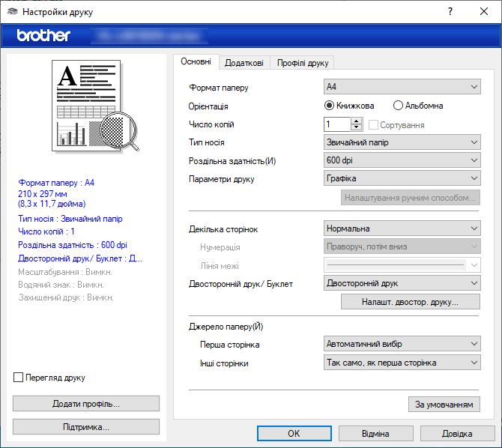
Task: Decrease copies with the down spinner arrow
Action: click(356, 127)
